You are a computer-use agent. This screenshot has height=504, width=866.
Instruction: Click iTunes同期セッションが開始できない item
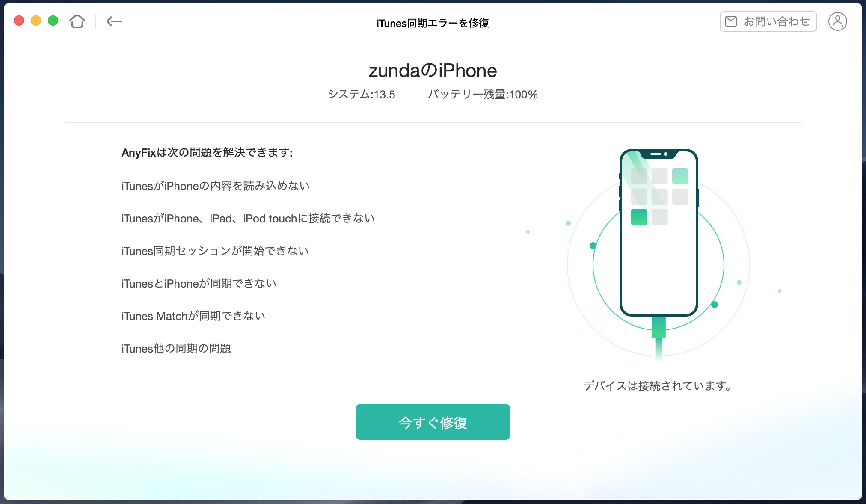(x=215, y=251)
